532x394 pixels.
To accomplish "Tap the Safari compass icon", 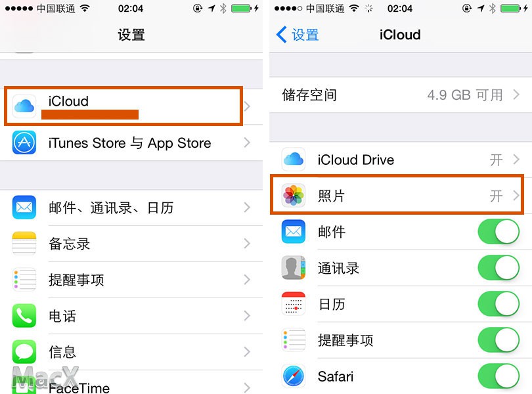I will pyautogui.click(x=294, y=376).
